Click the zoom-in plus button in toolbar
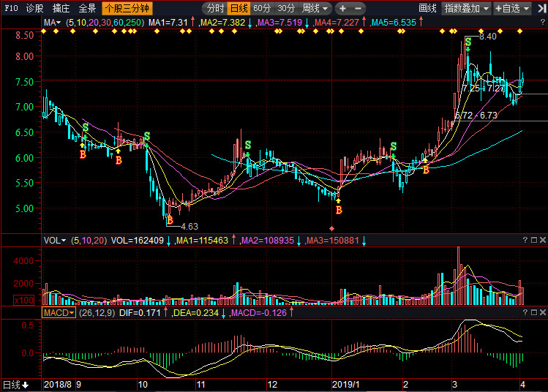548x392 pixels. 342,9
